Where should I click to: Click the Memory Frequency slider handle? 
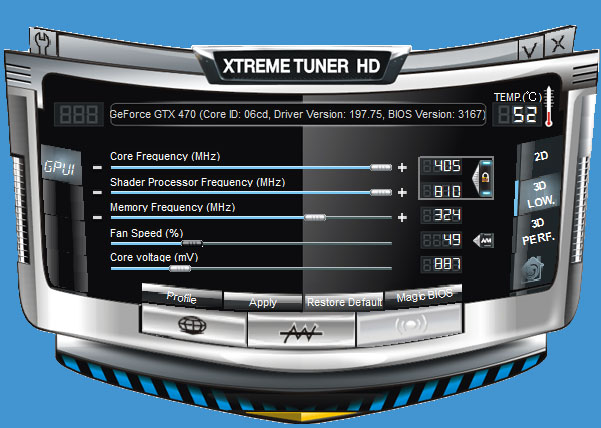(315, 217)
